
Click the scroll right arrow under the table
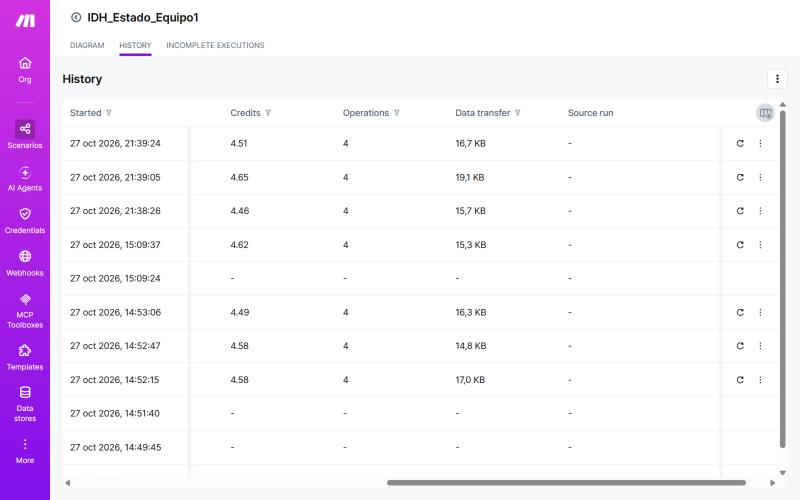pos(772,483)
